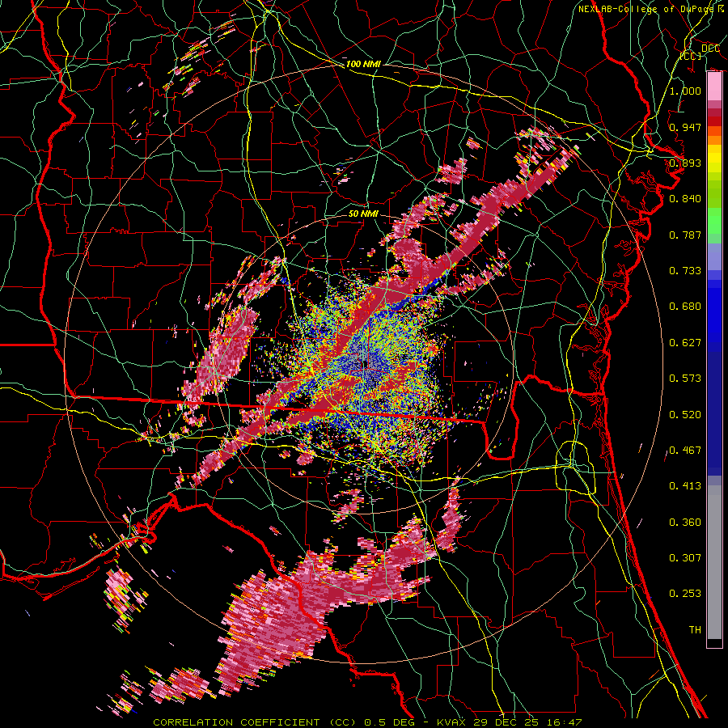Select the 0.573 scale value

tap(685, 379)
